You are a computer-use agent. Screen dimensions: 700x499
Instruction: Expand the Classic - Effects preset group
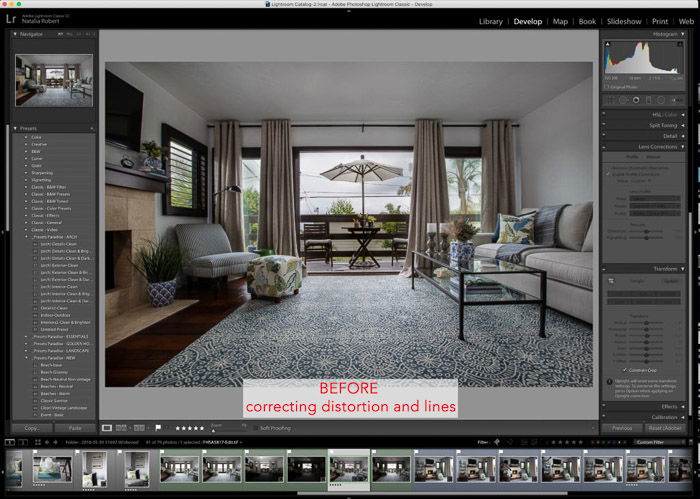25,216
